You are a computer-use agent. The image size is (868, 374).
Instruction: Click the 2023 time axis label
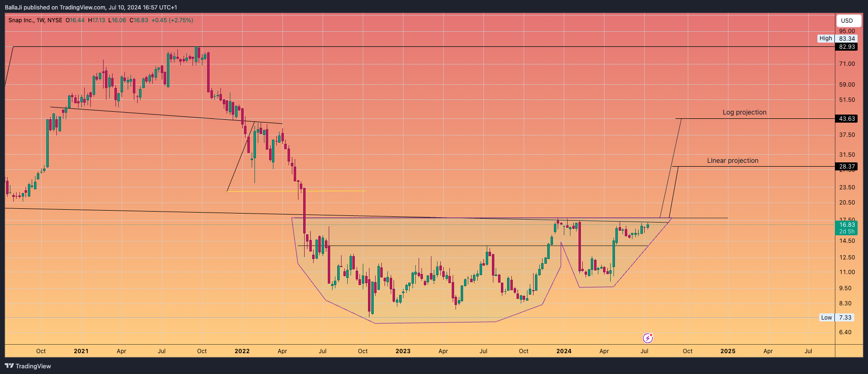[x=403, y=351]
